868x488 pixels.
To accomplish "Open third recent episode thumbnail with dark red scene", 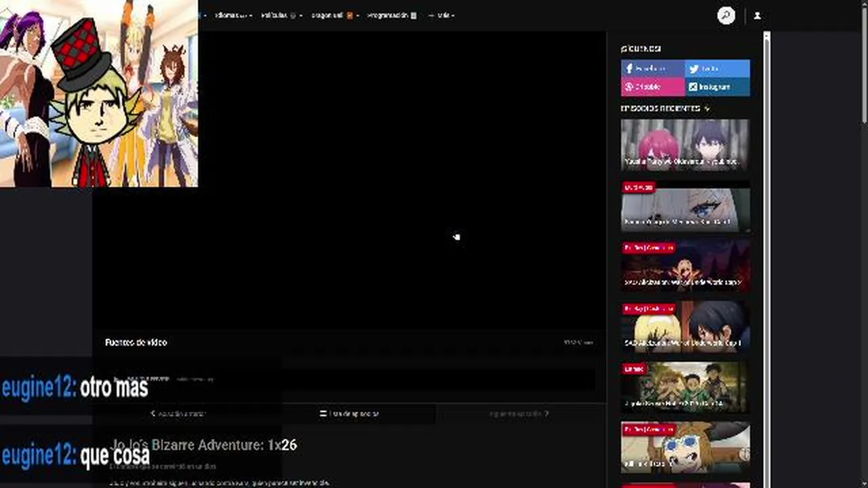I will click(685, 266).
